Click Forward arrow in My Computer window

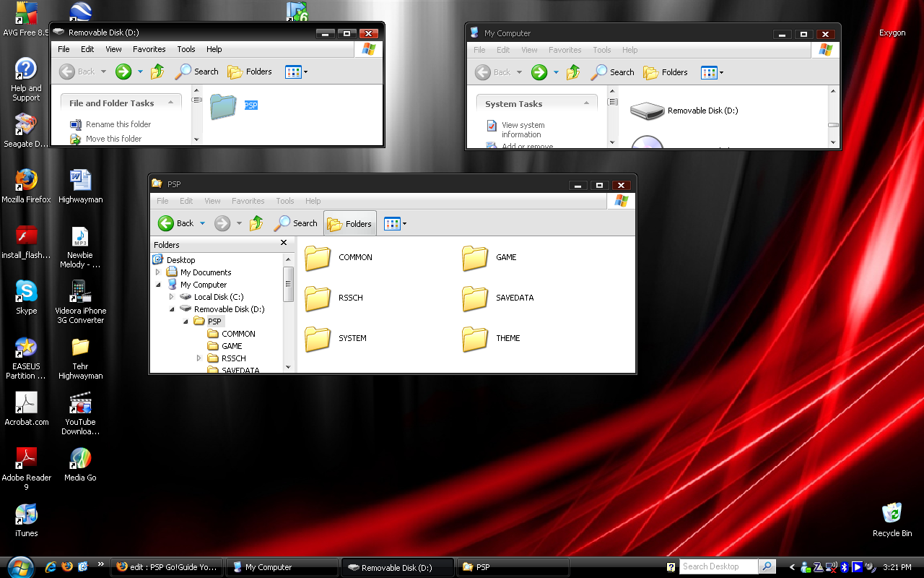(539, 72)
